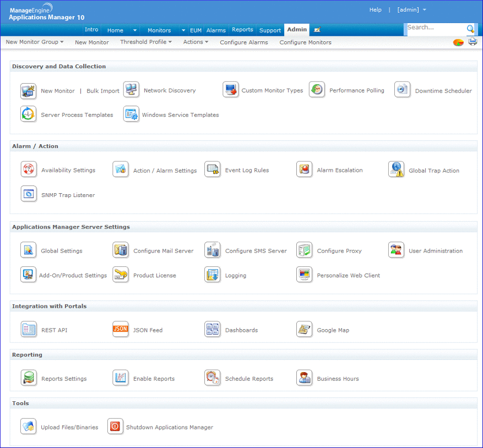Click the Shutdown Applications Manager power icon
The image size is (483, 448).
point(115,427)
